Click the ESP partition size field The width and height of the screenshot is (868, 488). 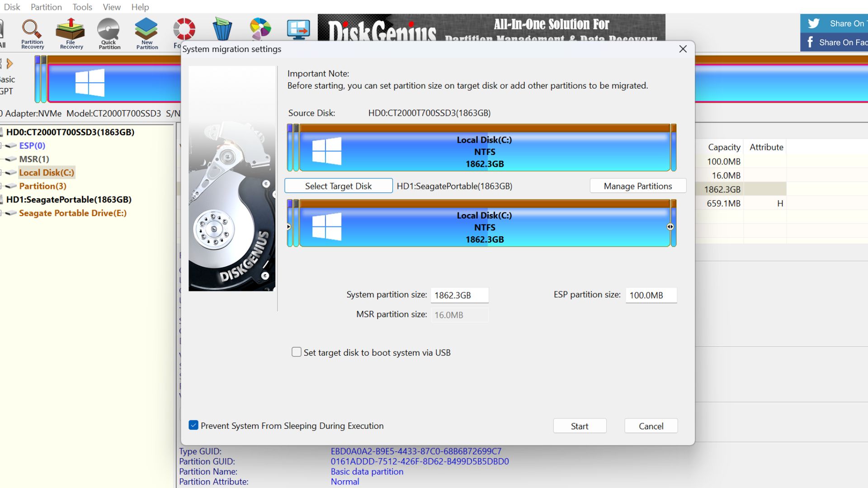(651, 295)
